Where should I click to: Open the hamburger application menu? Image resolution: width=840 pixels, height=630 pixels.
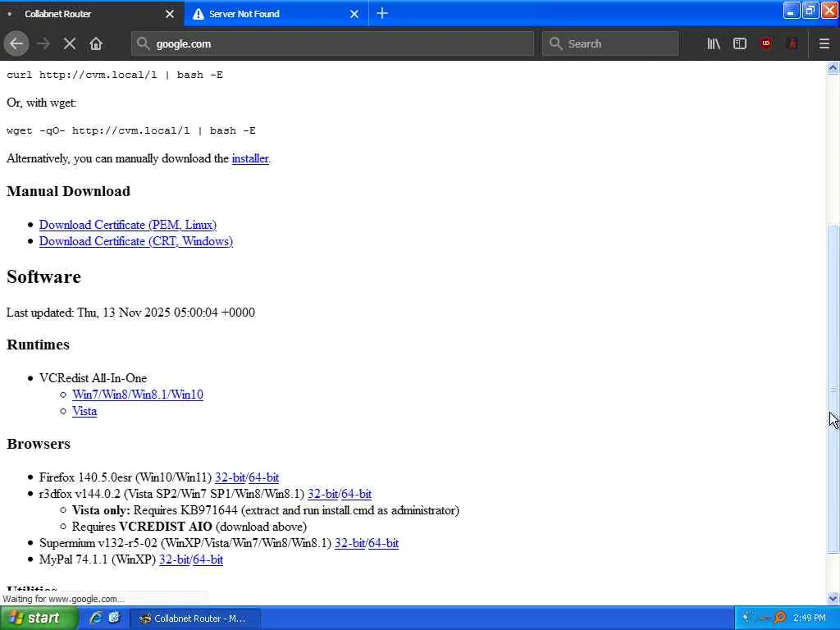point(824,43)
